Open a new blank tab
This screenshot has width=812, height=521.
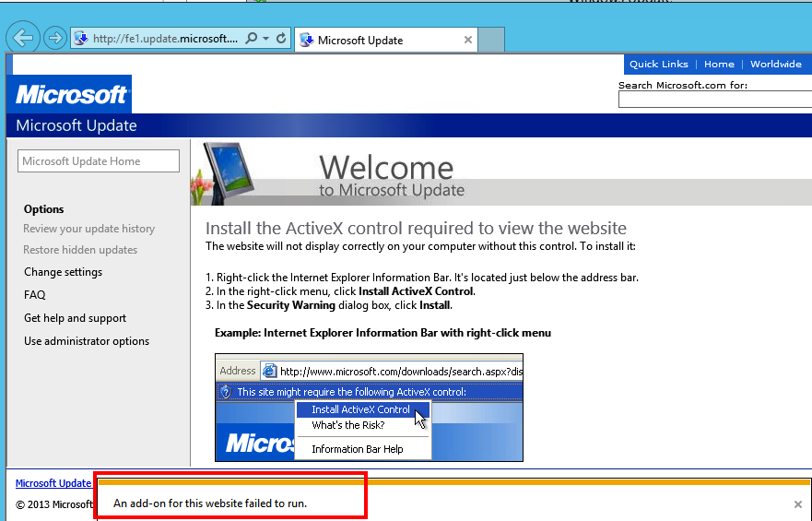click(491, 40)
